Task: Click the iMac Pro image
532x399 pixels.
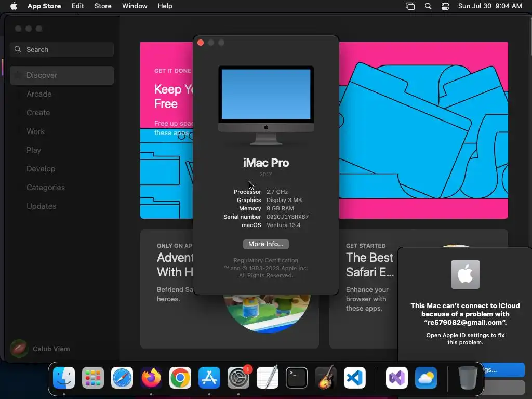Action: tap(265, 105)
